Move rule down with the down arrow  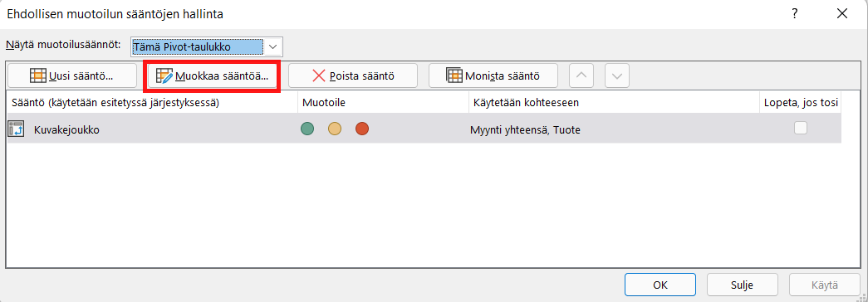[616, 75]
